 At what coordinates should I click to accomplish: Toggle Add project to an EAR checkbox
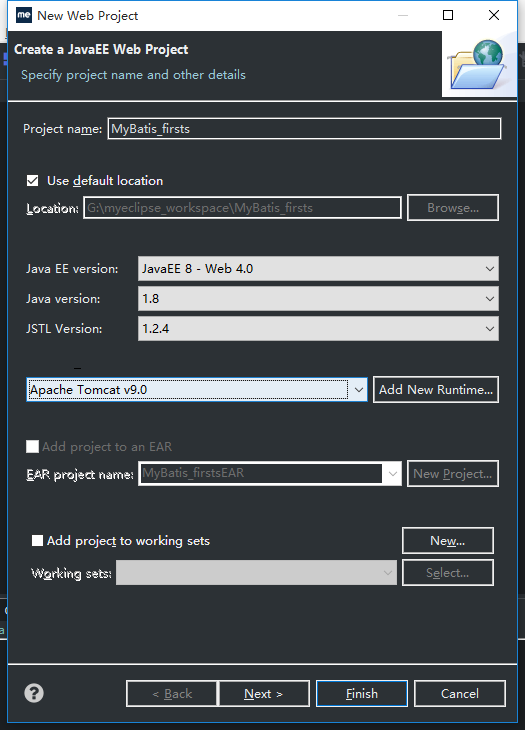[x=33, y=446]
